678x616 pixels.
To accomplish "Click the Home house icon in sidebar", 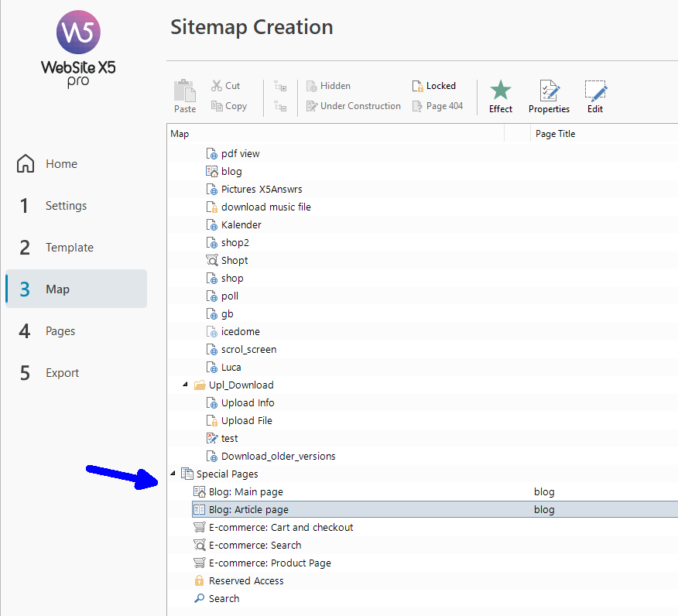I will [26, 164].
